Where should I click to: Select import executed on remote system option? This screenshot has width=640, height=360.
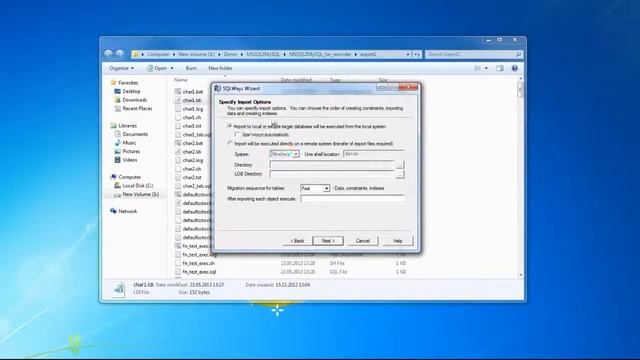tap(230, 143)
